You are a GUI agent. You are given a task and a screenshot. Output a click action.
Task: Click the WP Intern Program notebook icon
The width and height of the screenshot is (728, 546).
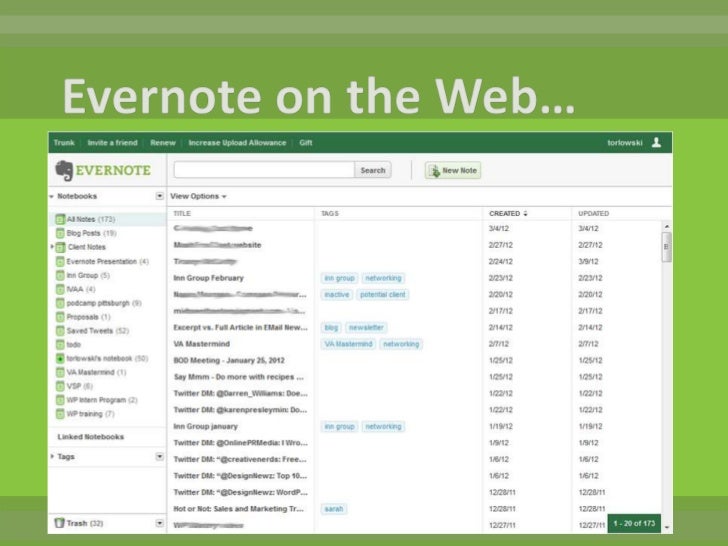[x=60, y=400]
